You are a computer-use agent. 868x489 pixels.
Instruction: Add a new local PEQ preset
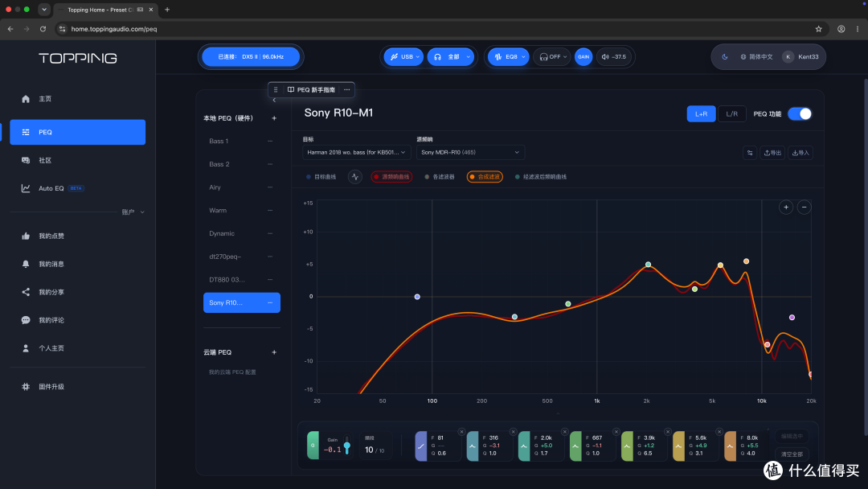[x=274, y=118]
